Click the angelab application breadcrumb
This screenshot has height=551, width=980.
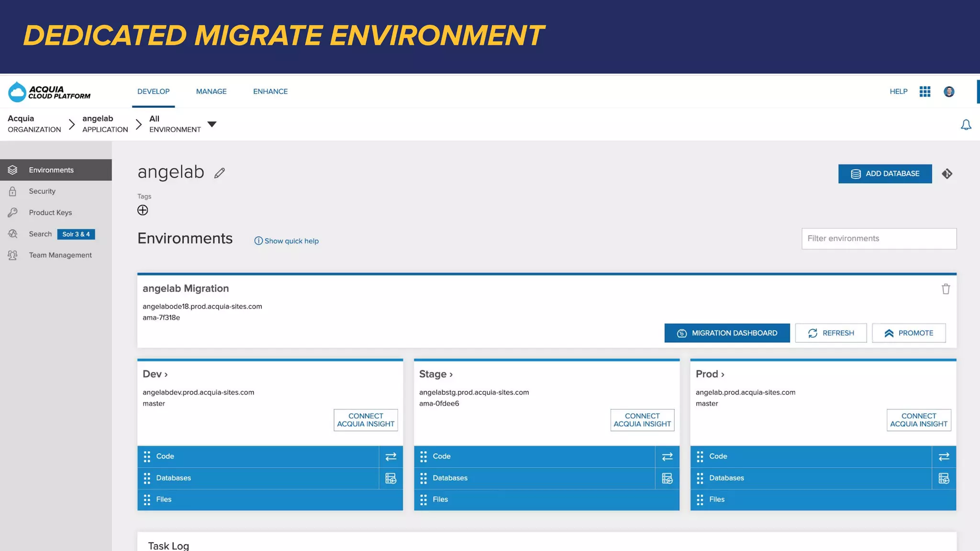[x=105, y=124]
